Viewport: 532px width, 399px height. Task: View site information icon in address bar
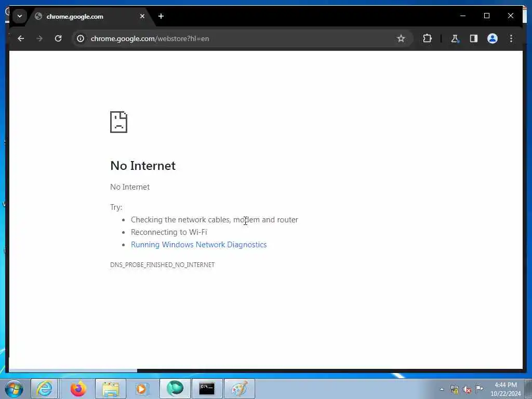pyautogui.click(x=81, y=38)
